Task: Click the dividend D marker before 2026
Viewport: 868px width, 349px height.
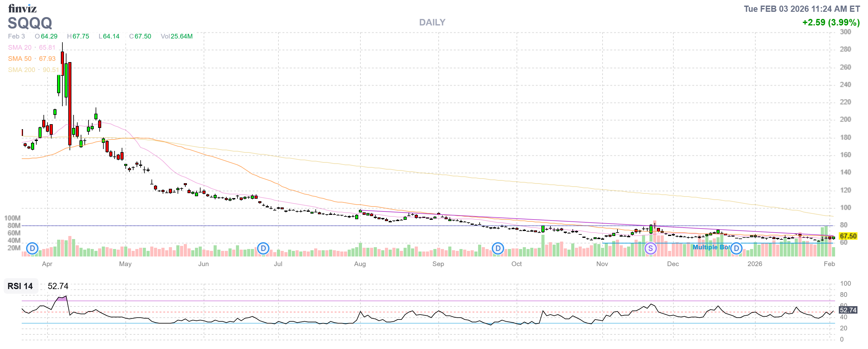Action: pos(736,249)
